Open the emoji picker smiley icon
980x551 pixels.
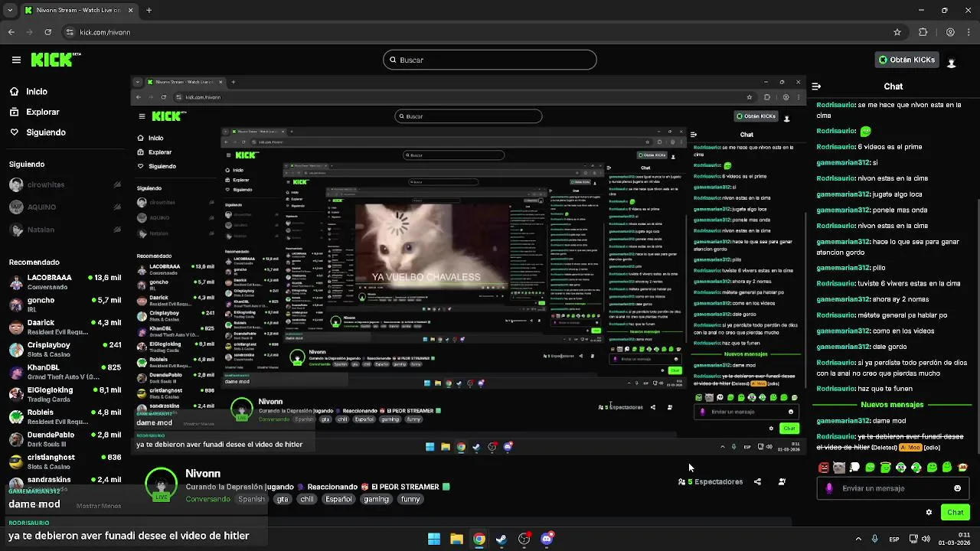(957, 488)
